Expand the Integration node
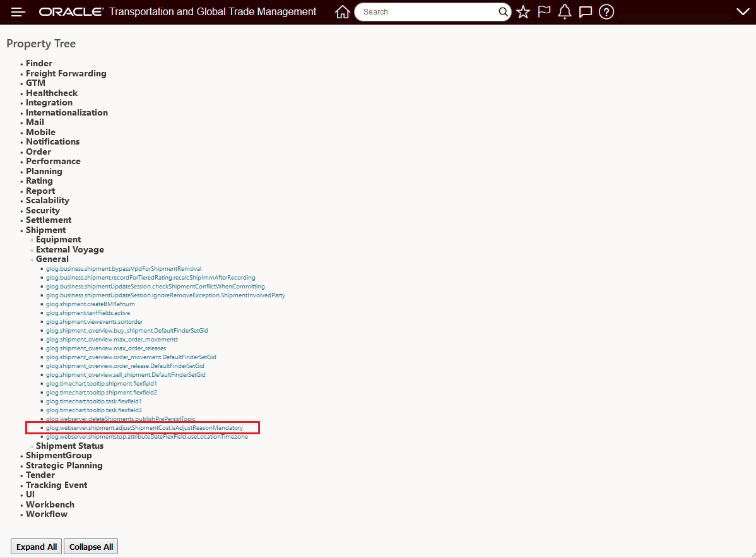 49,103
